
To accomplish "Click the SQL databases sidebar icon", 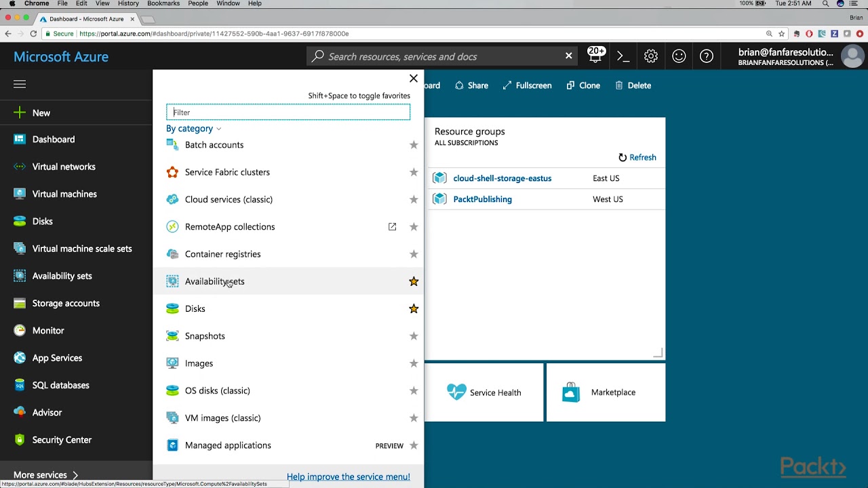I will (20, 385).
